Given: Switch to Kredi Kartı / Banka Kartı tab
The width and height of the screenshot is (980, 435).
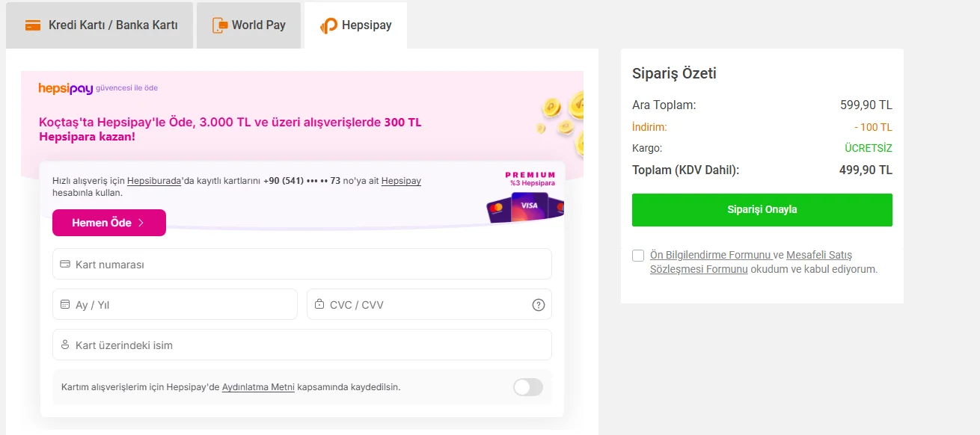Looking at the screenshot, I should (100, 25).
